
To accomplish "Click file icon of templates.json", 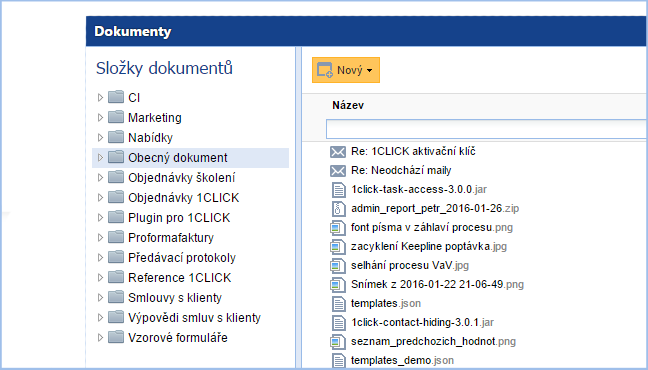I will point(338,304).
